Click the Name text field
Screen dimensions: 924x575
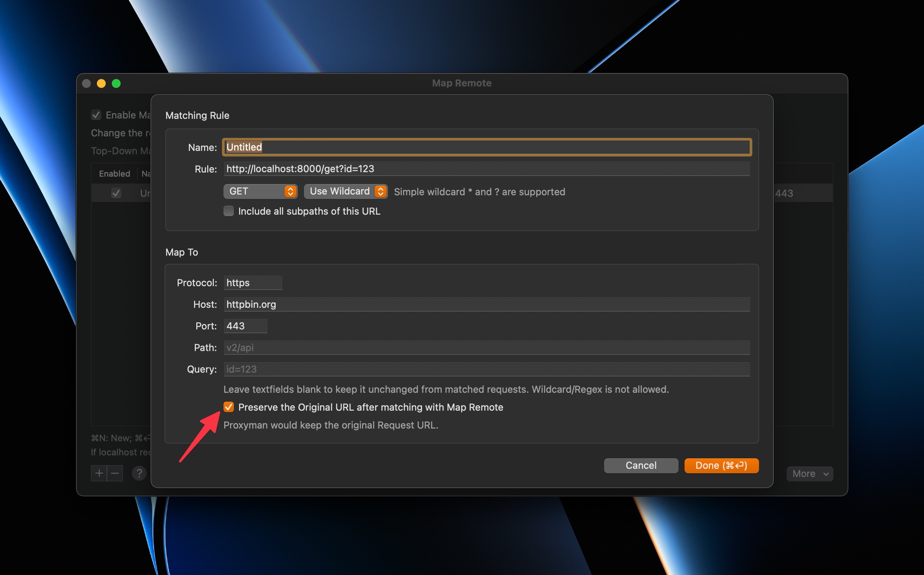pyautogui.click(x=486, y=147)
